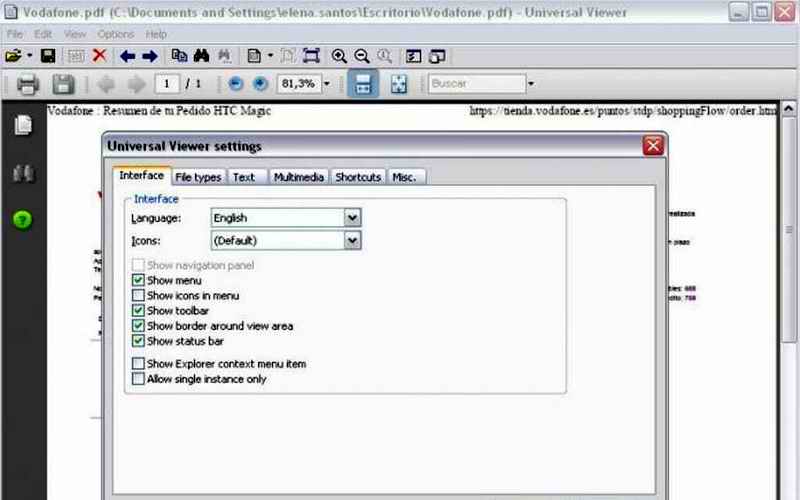Click the zoom in magnifier icon
Viewport: 800px width, 500px height.
click(339, 56)
